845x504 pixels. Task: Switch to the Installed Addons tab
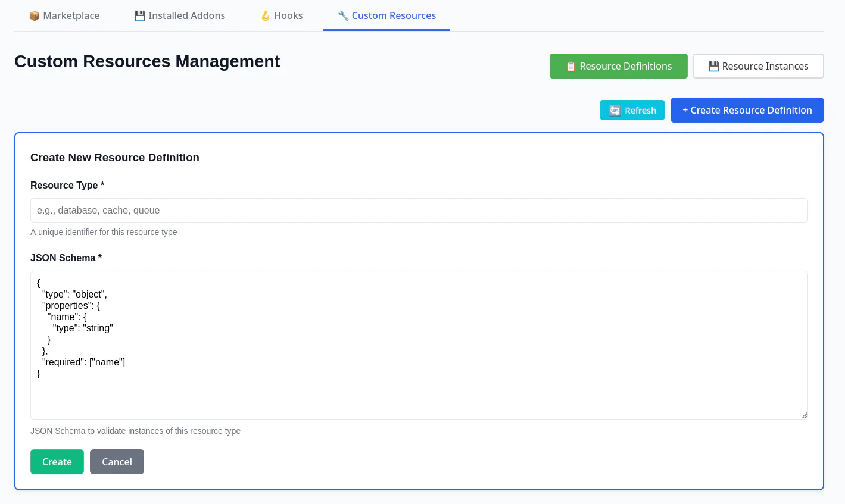pos(186,16)
